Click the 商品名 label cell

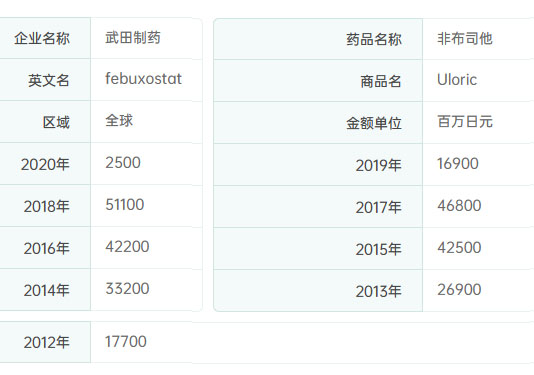click(318, 81)
